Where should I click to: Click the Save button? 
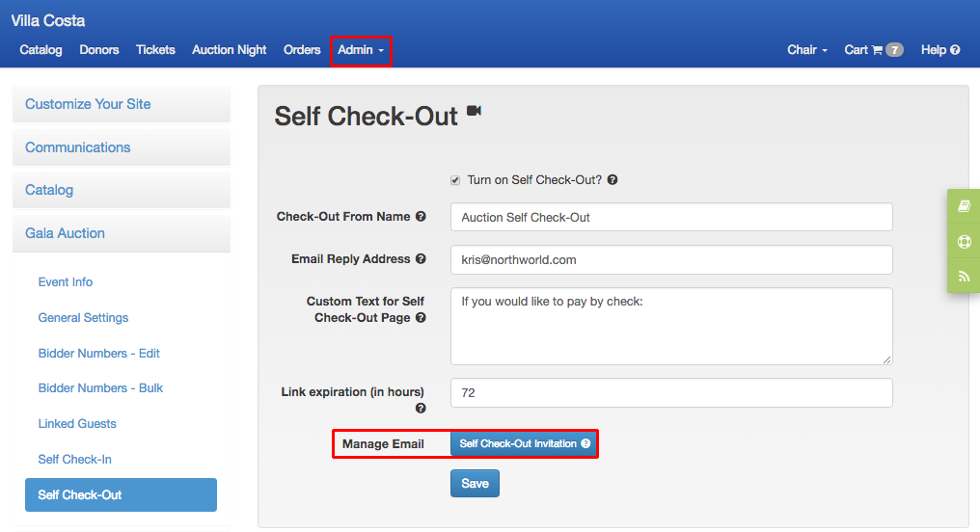475,483
